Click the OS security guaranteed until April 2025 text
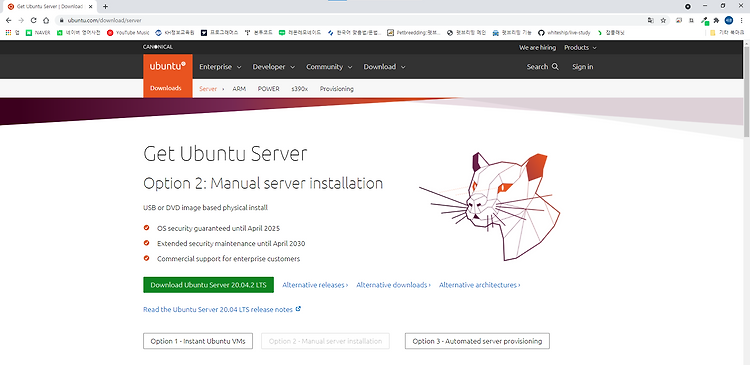750x365 pixels. pyautogui.click(x=218, y=228)
